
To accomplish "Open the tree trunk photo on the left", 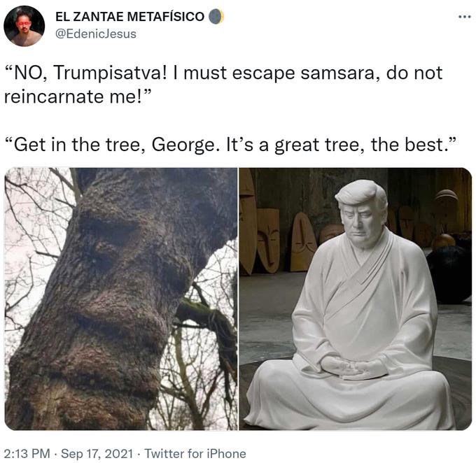I will click(121, 299).
